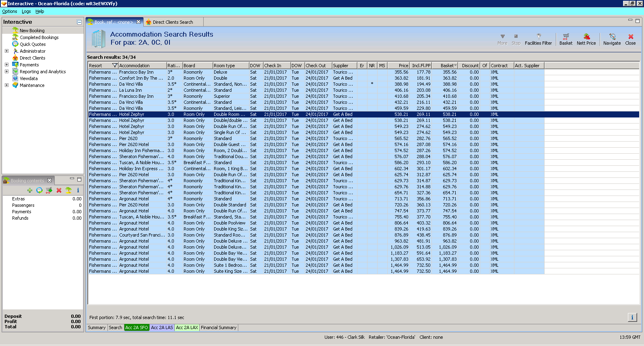Select Refunds row in Booking contents
Image resolution: width=644 pixels, height=346 pixels.
point(43,218)
